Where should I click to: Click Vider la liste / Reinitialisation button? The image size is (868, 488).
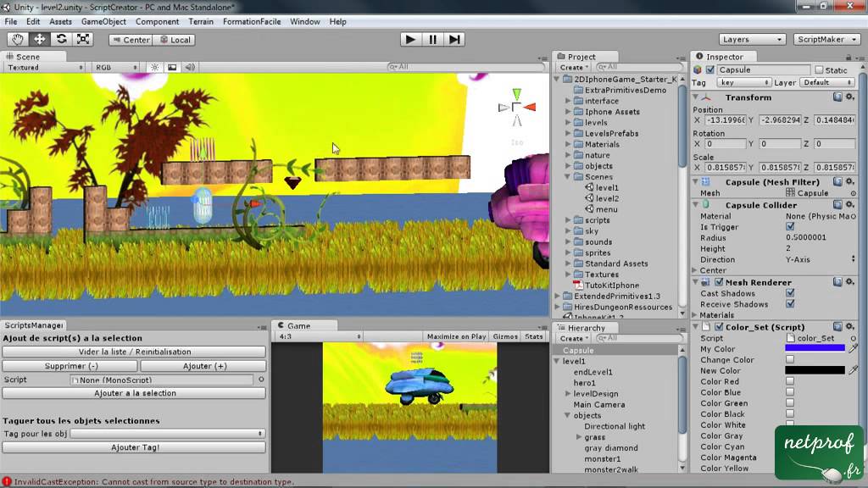tap(134, 352)
